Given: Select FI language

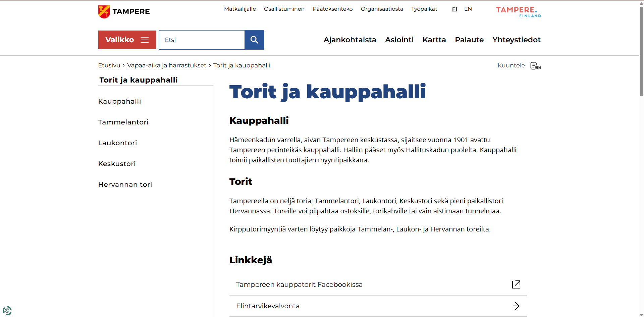Looking at the screenshot, I should point(454,9).
